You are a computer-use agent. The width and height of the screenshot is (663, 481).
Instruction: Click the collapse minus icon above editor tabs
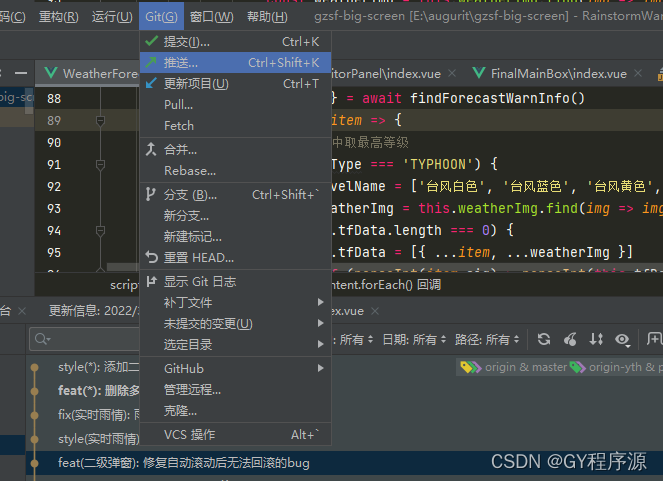pyautogui.click(x=21, y=73)
